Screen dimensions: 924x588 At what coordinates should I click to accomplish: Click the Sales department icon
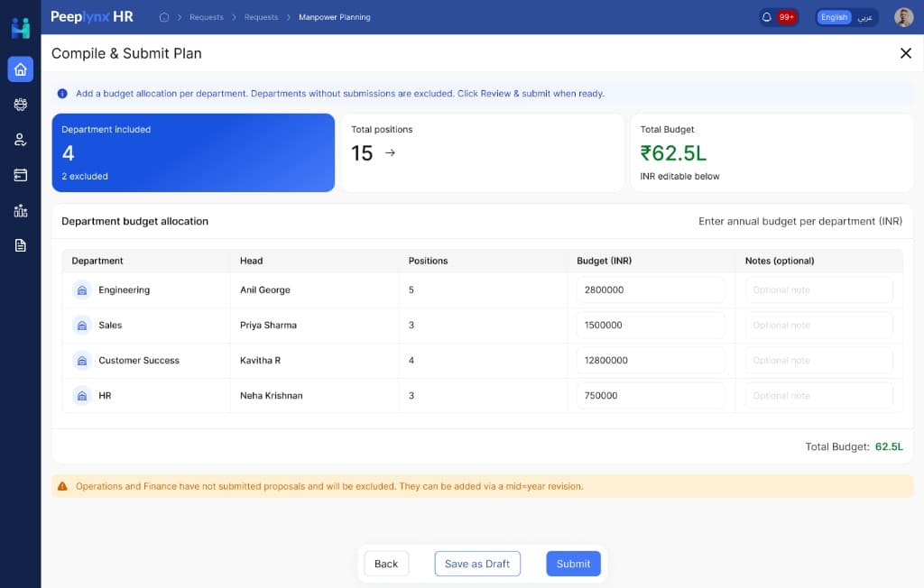pos(82,326)
